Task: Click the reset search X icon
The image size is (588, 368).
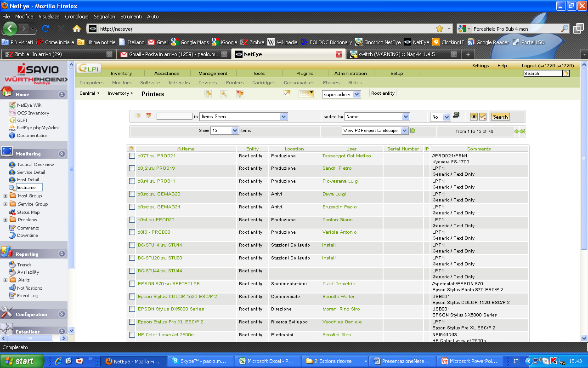Action: coord(474,117)
